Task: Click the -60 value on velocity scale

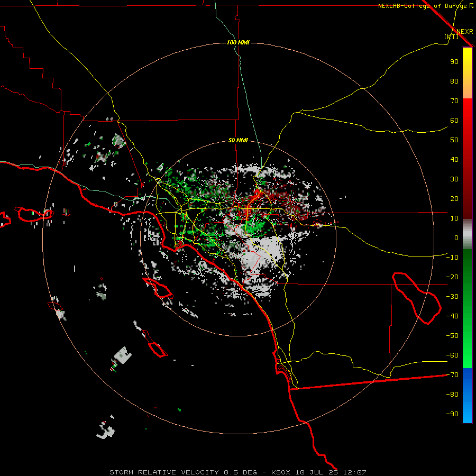Action: [452, 355]
